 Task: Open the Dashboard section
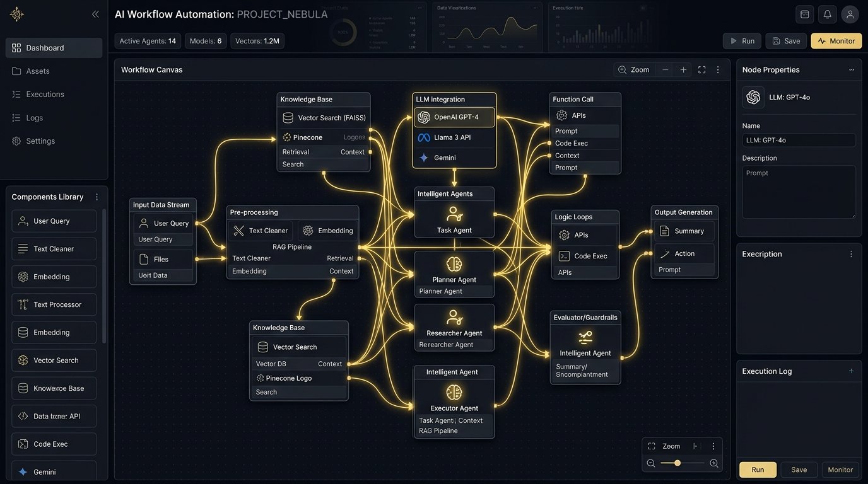54,48
